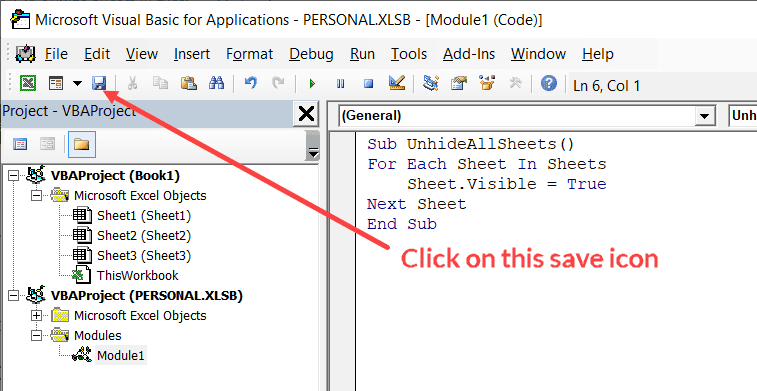Open the Edit menu
Image resolution: width=757 pixels, height=391 pixels.
pyautogui.click(x=97, y=54)
